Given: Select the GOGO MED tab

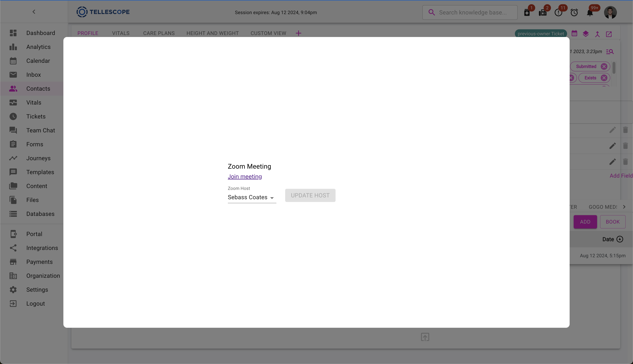Looking at the screenshot, I should pos(603,207).
